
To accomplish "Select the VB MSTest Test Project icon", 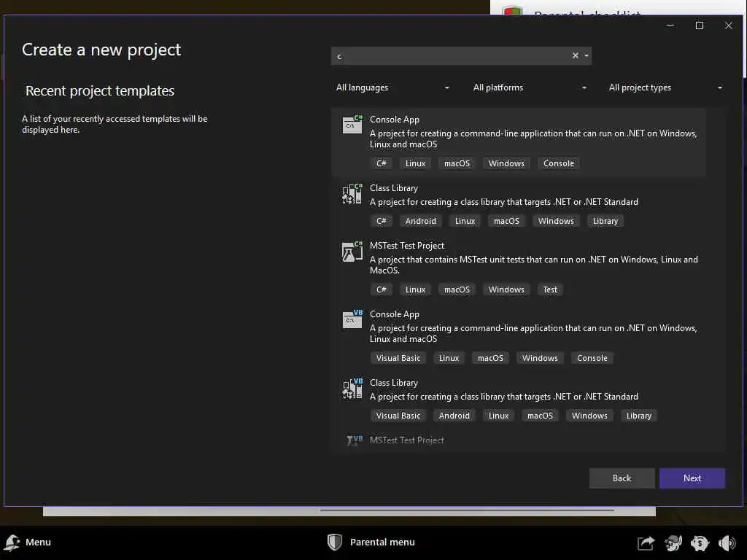I will 355,440.
